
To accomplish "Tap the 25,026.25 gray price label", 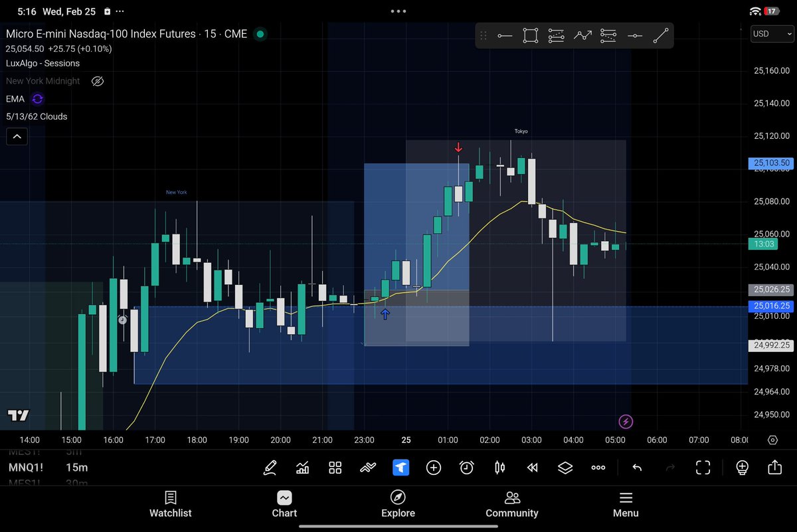I will coord(770,290).
